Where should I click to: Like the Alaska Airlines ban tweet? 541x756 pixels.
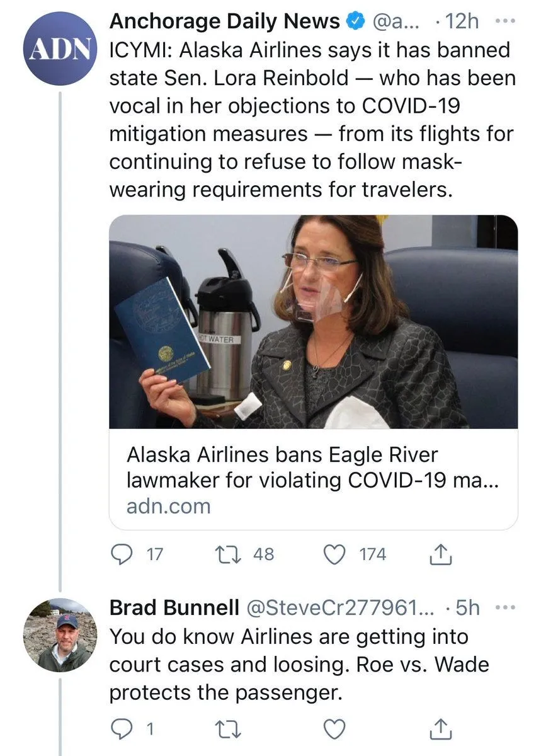[335, 554]
